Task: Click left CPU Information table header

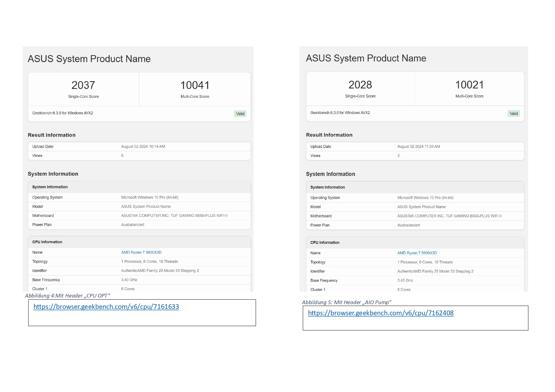Action: point(139,242)
